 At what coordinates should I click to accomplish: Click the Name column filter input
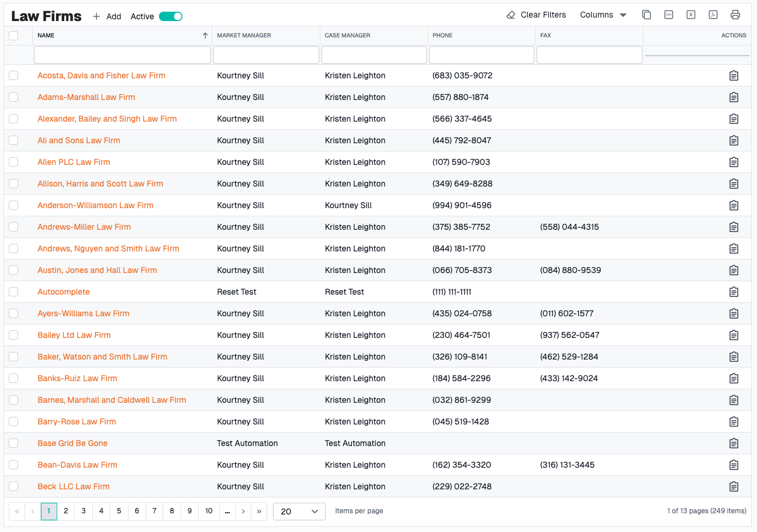pos(122,54)
